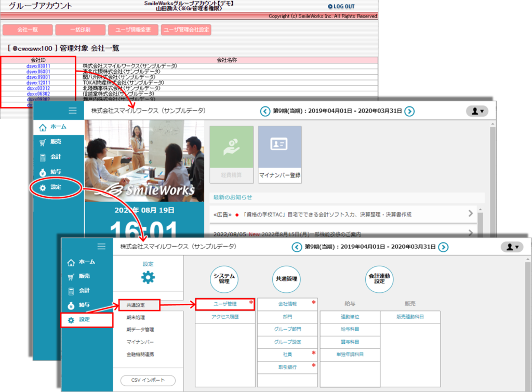Image resolution: width=532 pixels, height=392 pixels.
Task: Open company ID dswx12311
Action: pos(38,83)
